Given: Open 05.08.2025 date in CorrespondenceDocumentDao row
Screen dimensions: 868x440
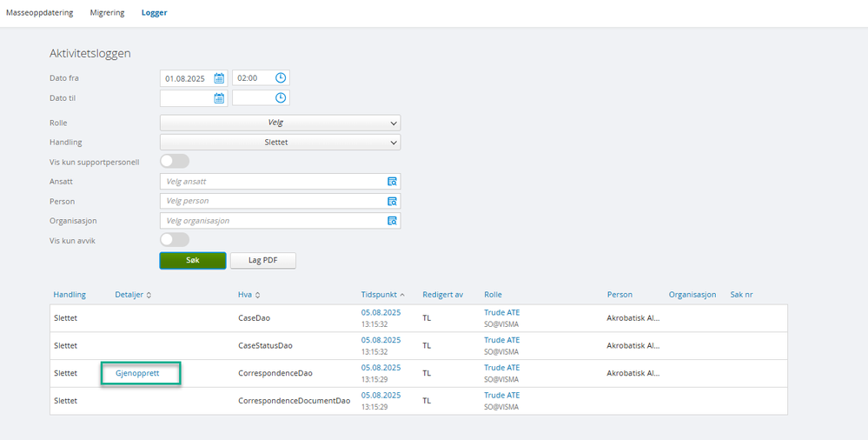Looking at the screenshot, I should [381, 396].
